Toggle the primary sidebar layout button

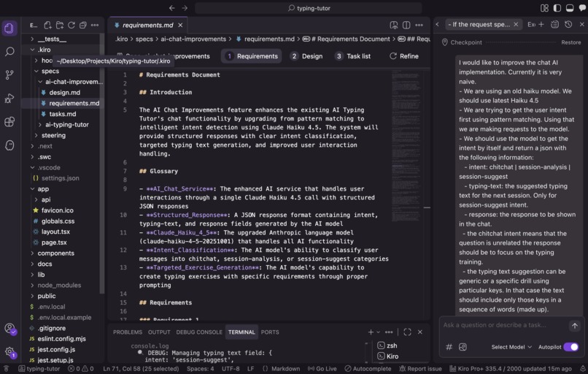click(557, 8)
